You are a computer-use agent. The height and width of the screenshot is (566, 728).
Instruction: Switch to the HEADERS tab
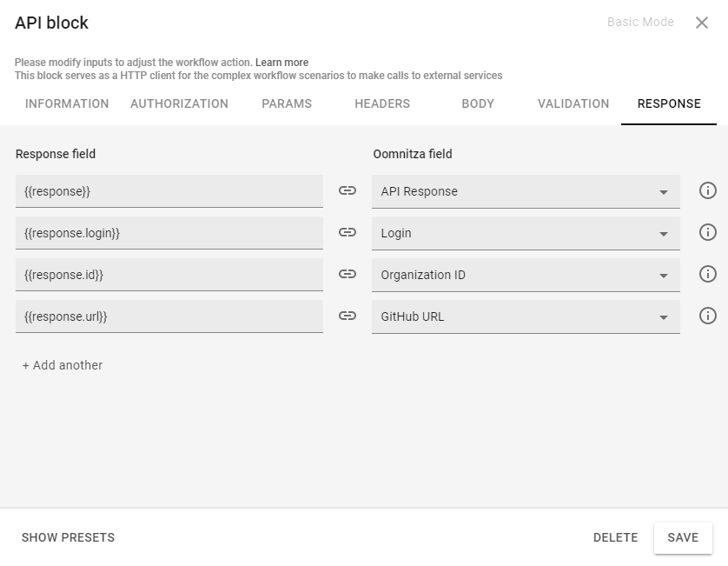[x=382, y=103]
